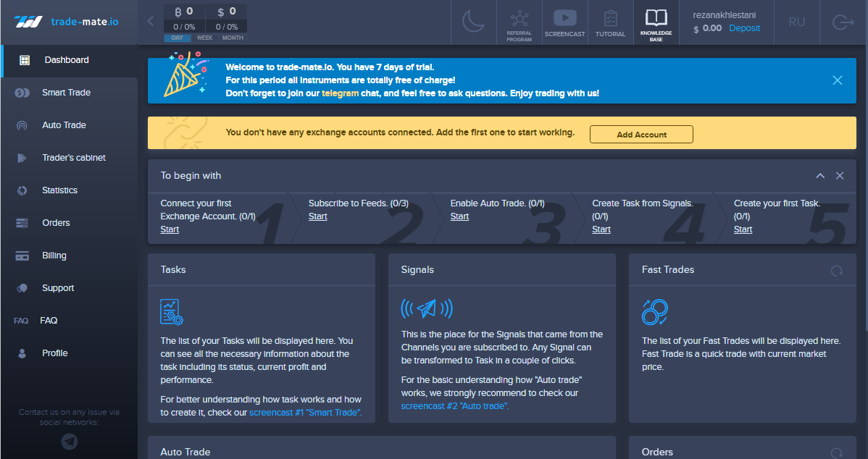868x459 pixels.
Task: Select the WEEK period tab
Action: [x=204, y=38]
